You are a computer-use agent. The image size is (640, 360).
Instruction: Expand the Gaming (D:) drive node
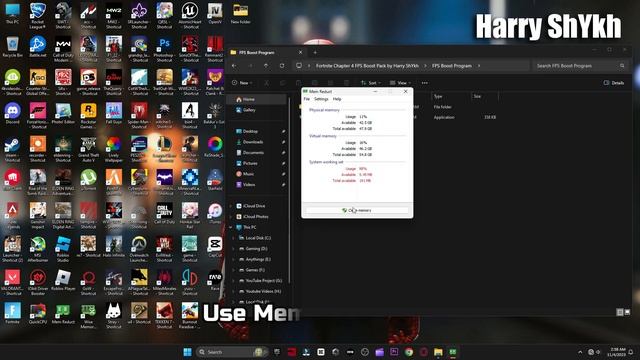(x=234, y=249)
